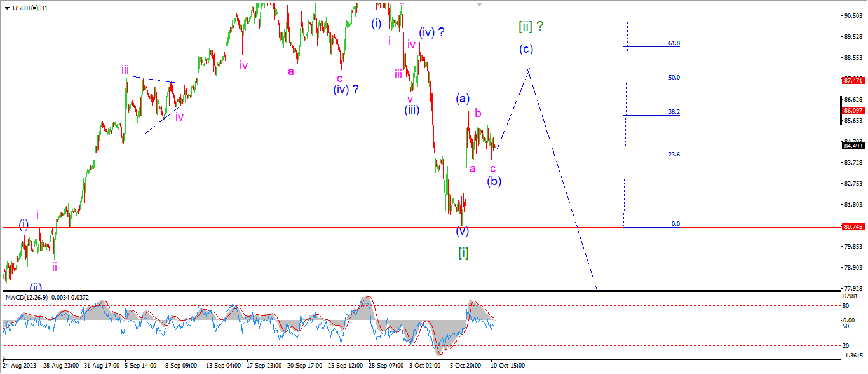The image size is (868, 374).
Task: Select the 61.8 Fibonacci level label
Action: point(674,43)
